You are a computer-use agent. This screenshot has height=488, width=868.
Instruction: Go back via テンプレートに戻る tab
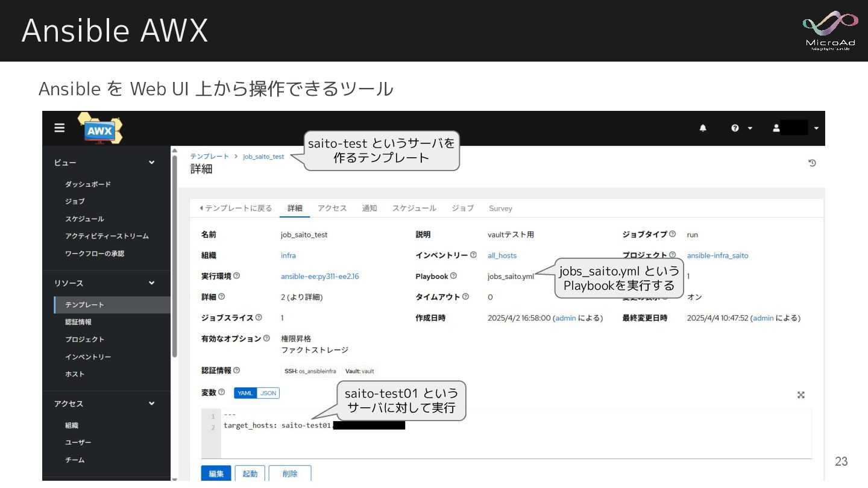236,208
